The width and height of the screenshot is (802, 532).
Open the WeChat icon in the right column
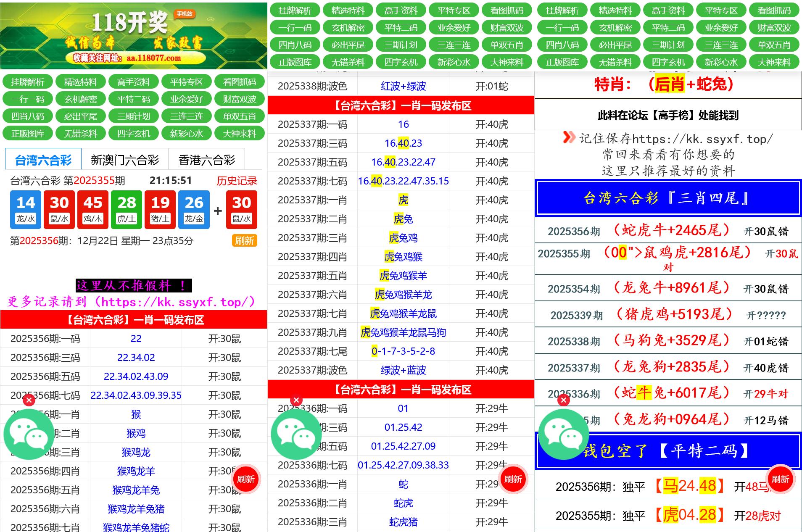tap(564, 434)
